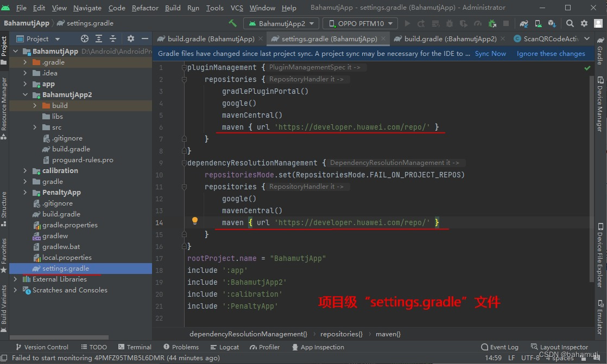Switch to build.gradle (:BahamutjApp2) tab
This screenshot has height=364, width=607.
[x=450, y=39]
